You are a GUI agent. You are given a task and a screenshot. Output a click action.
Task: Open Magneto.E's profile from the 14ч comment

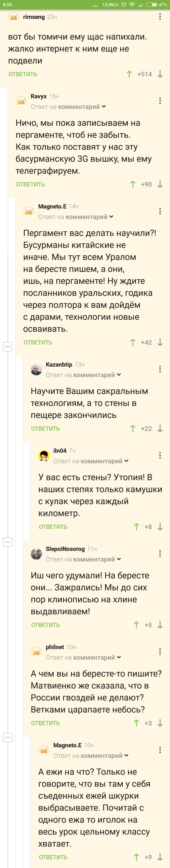point(52,207)
